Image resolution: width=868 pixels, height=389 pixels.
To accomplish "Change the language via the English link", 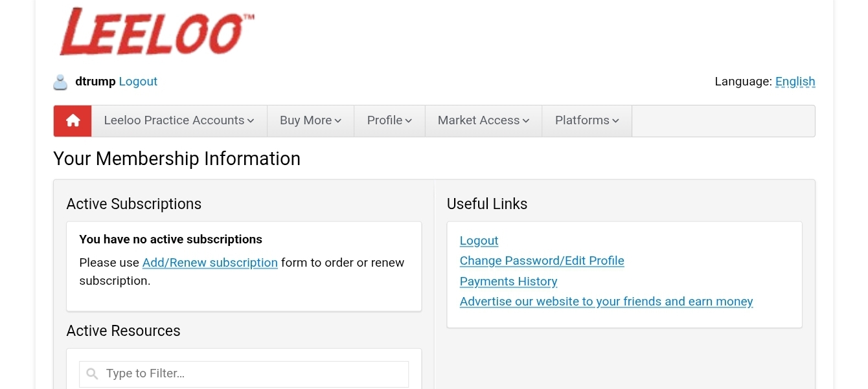I will pyautogui.click(x=795, y=82).
